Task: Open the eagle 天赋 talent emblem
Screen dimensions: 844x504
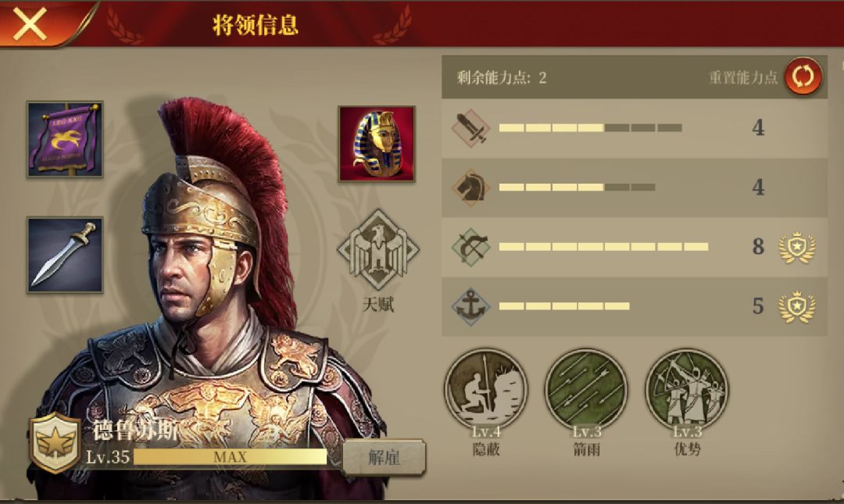Action: click(x=378, y=250)
